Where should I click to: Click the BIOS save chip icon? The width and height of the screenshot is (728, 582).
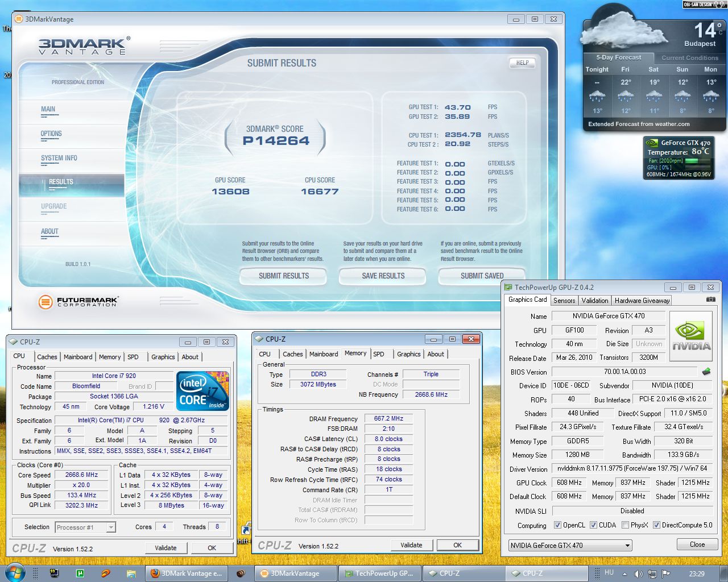706,372
